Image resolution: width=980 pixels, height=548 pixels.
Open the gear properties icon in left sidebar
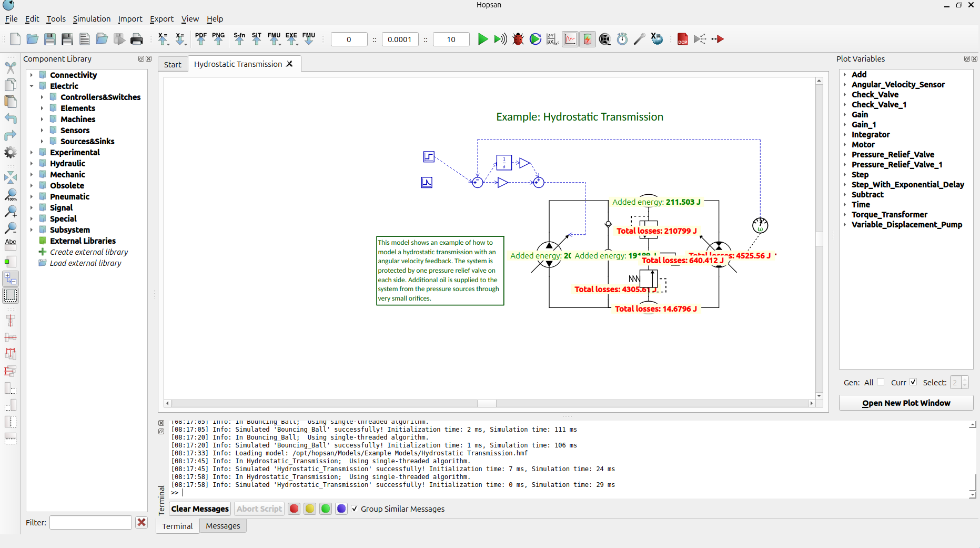pyautogui.click(x=11, y=153)
